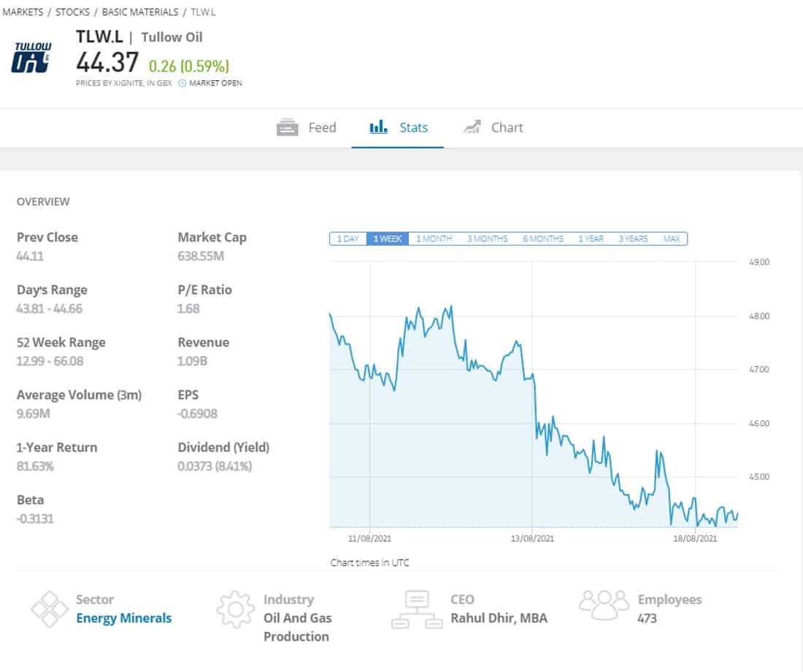Image resolution: width=803 pixels, height=672 pixels.
Task: Click the Stats bar chart icon
Action: pyautogui.click(x=378, y=127)
